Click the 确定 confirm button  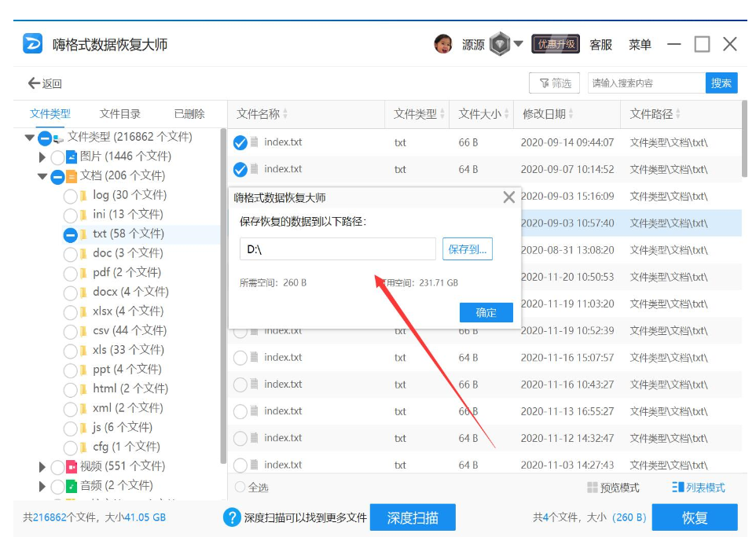pos(486,313)
